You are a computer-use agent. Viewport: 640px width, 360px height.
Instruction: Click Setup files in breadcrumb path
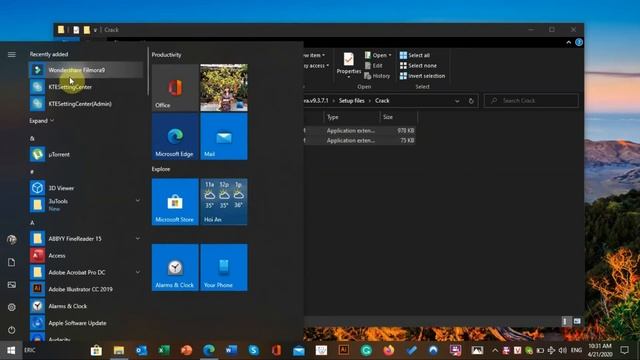[351, 100]
